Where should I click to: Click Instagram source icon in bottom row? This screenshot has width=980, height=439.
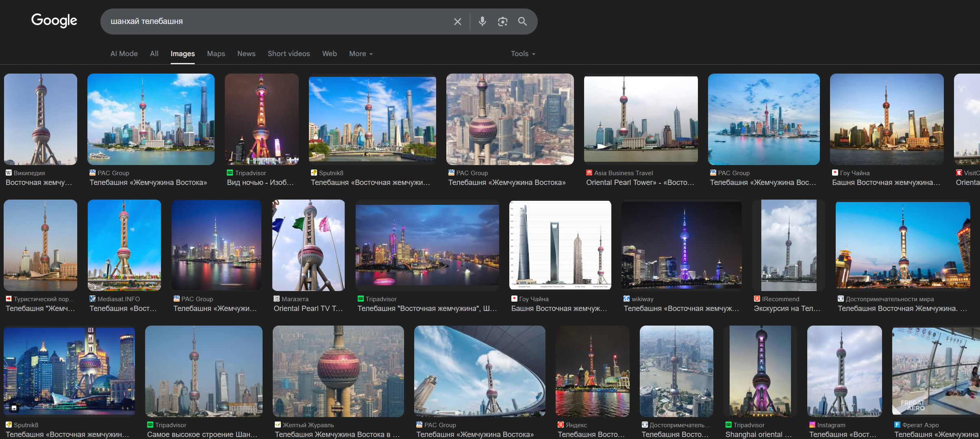812,425
